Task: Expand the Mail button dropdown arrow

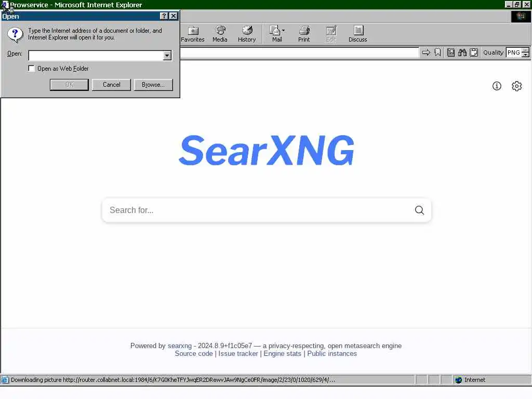Action: tap(283, 31)
